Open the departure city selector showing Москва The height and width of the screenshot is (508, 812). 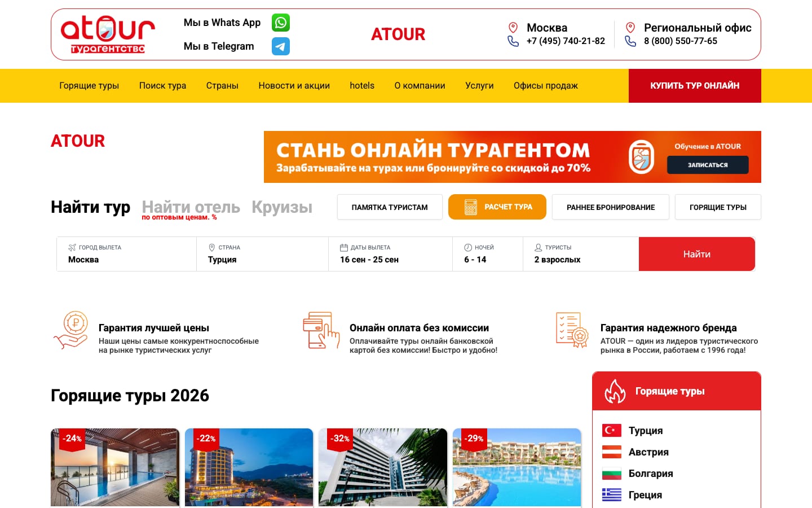click(x=127, y=254)
